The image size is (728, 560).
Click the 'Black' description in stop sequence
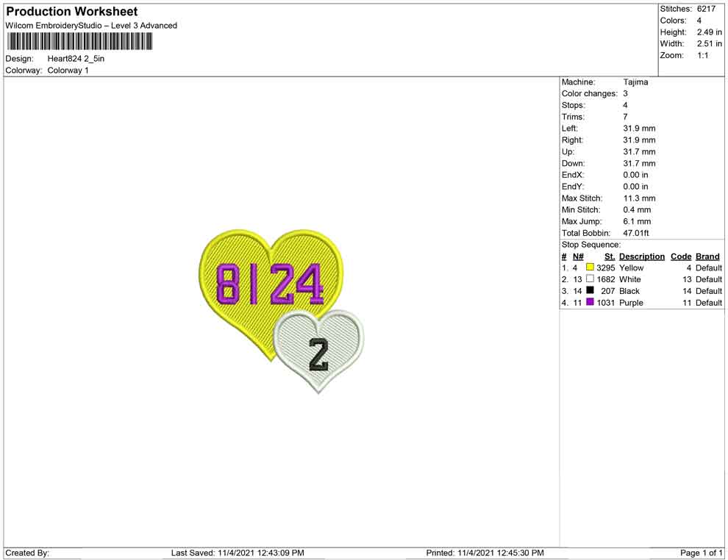click(x=629, y=291)
